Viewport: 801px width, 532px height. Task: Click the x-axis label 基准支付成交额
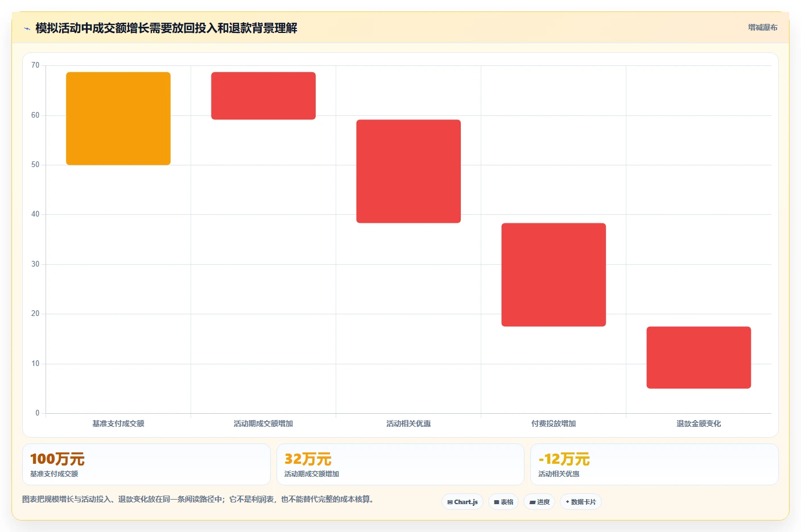(118, 423)
